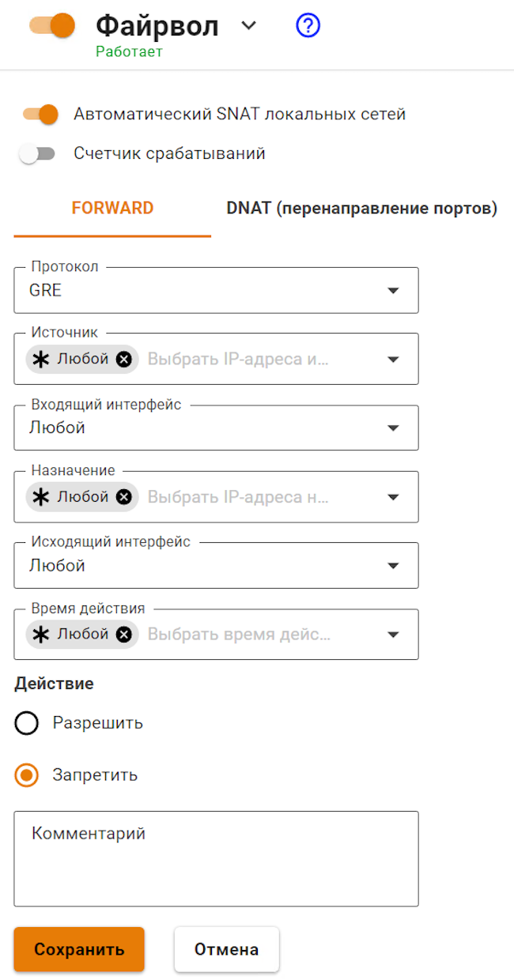
Task: Open the Протокол dropdown showing GRE
Action: click(216, 290)
